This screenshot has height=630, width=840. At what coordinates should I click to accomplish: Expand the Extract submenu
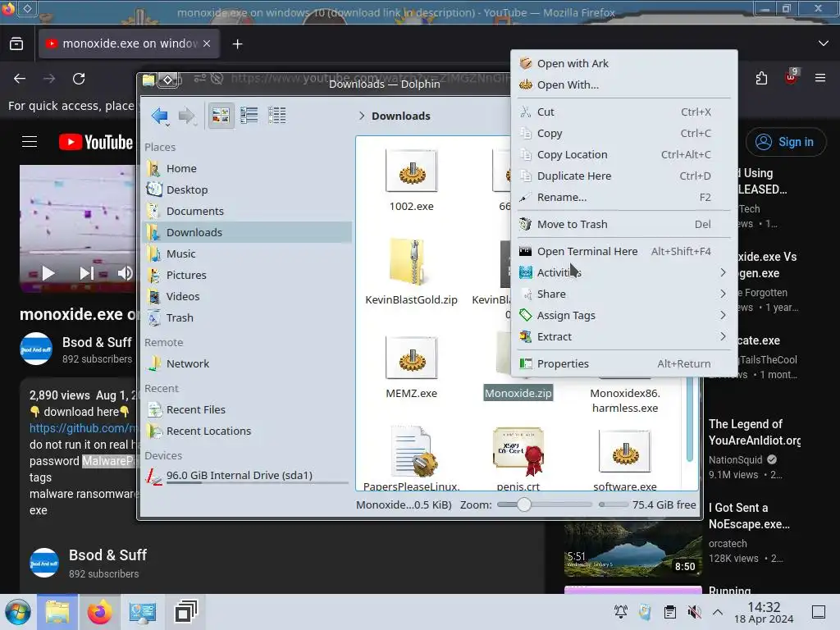(624, 337)
